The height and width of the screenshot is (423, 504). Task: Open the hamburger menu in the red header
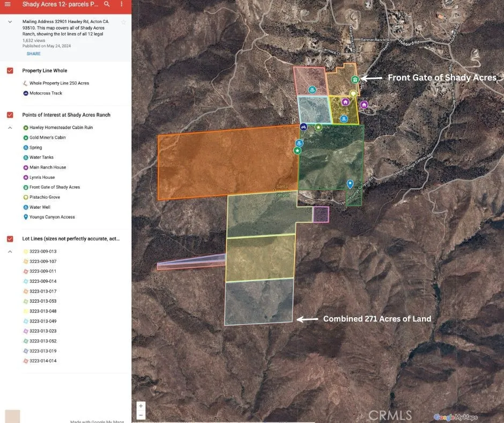8,4
